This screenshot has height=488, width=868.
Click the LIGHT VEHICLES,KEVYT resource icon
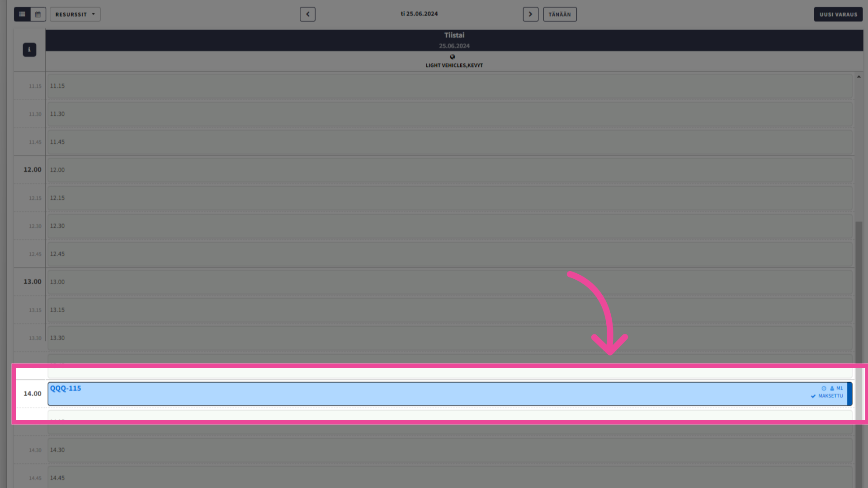click(x=453, y=56)
